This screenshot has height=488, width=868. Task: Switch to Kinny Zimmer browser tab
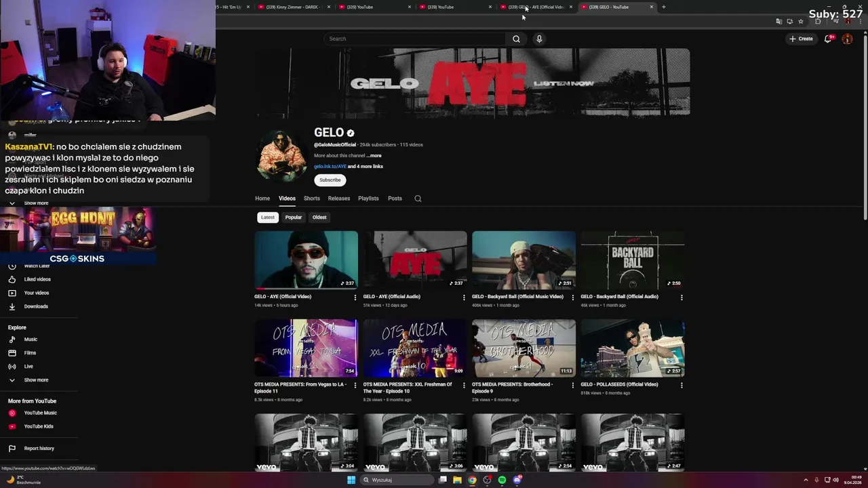tap(294, 7)
